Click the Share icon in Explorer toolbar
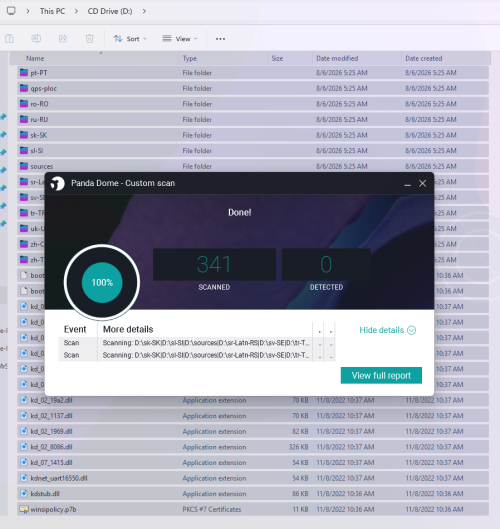Viewport: 500px width, 529px height. tap(63, 39)
